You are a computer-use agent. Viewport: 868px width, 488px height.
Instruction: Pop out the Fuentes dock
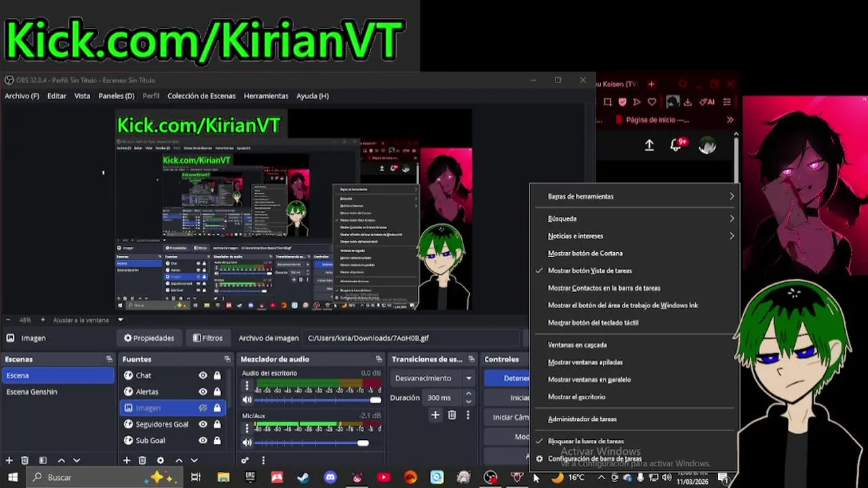[x=227, y=359]
